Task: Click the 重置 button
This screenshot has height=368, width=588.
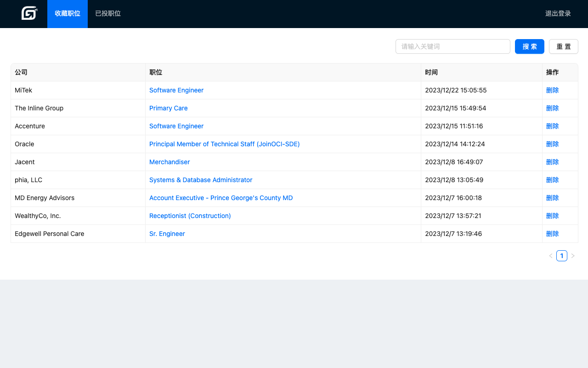Action: tap(564, 46)
